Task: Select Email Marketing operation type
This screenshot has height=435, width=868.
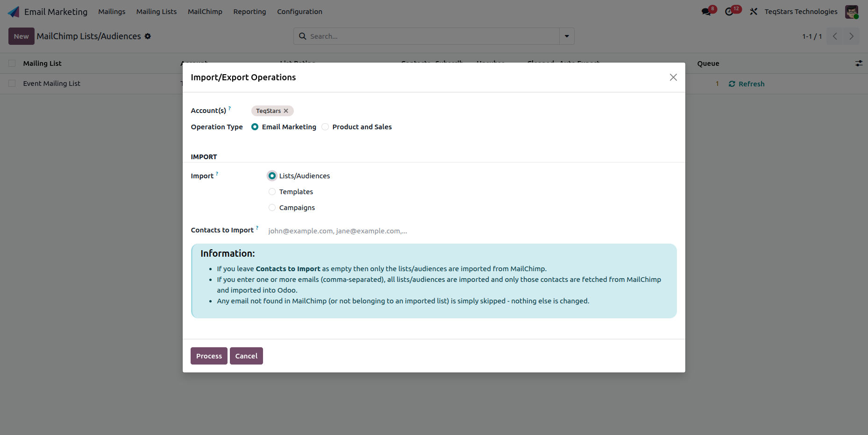Action: tap(255, 127)
